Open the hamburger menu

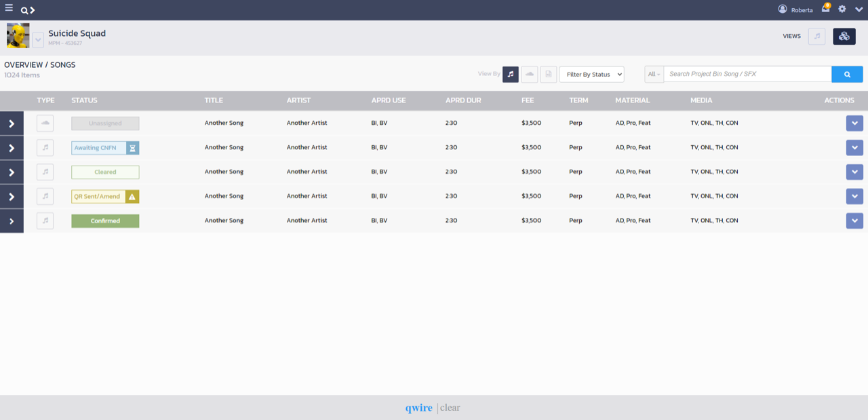point(9,9)
